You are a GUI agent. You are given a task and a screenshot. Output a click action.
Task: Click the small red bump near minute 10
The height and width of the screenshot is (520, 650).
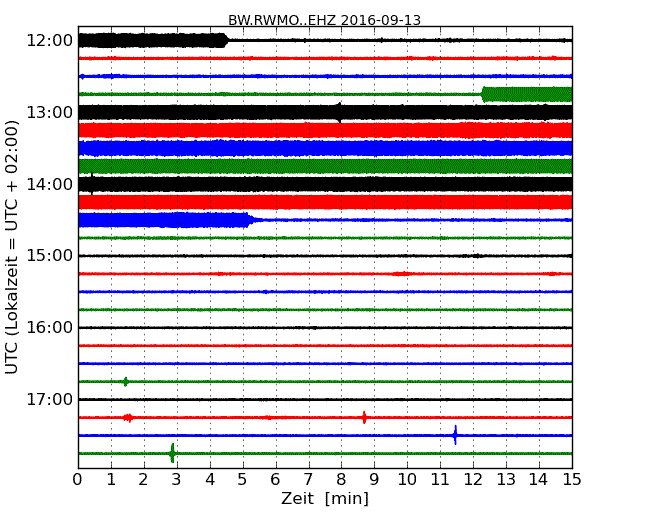pos(402,274)
